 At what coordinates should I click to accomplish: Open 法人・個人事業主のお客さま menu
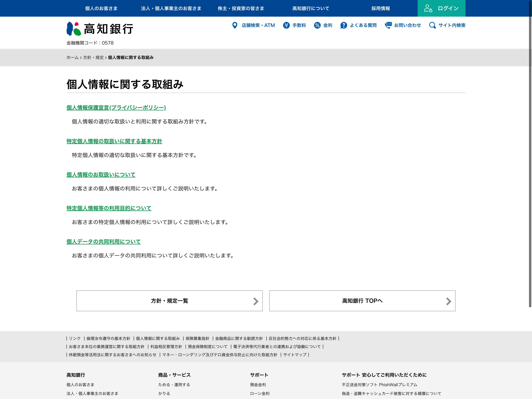click(x=171, y=8)
